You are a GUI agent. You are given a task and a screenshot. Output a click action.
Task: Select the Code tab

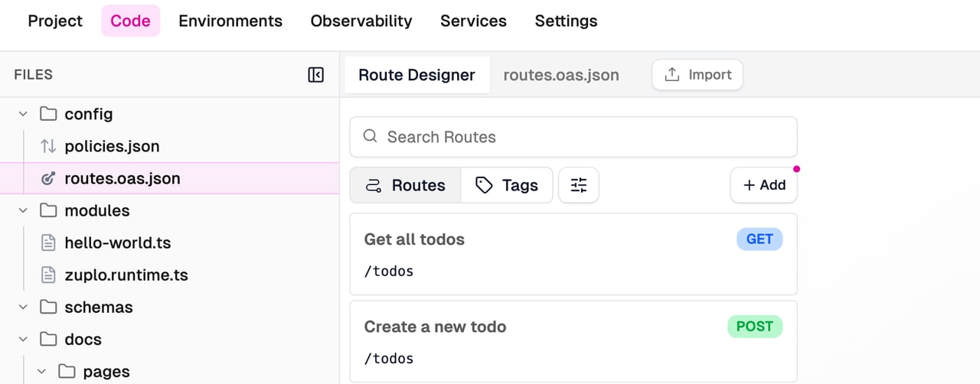tap(130, 21)
